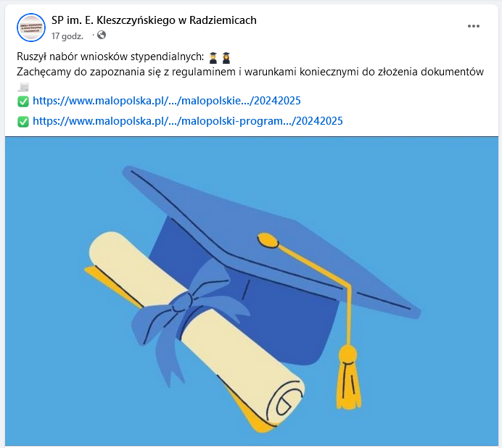Click the school's round profile avatar

(x=31, y=28)
